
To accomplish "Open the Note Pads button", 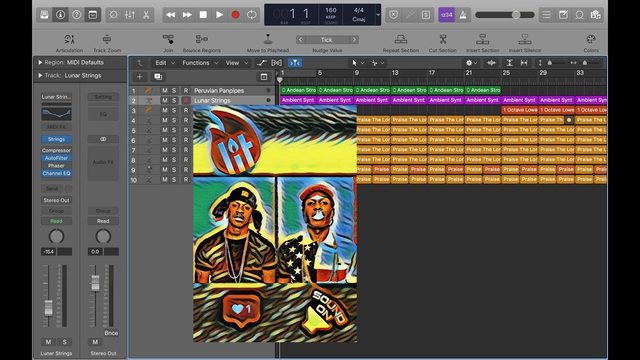I will (x=563, y=15).
